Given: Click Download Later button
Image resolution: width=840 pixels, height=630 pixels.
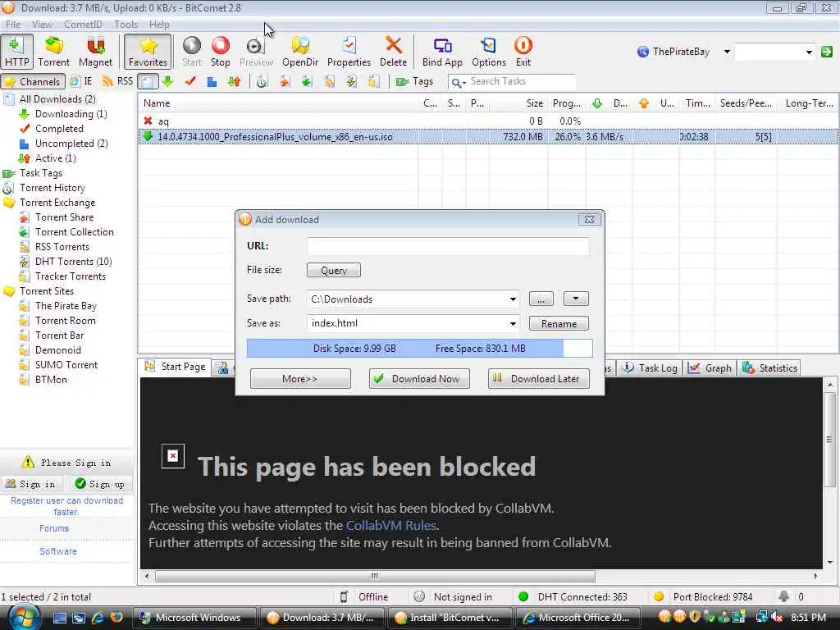Looking at the screenshot, I should click(x=538, y=379).
